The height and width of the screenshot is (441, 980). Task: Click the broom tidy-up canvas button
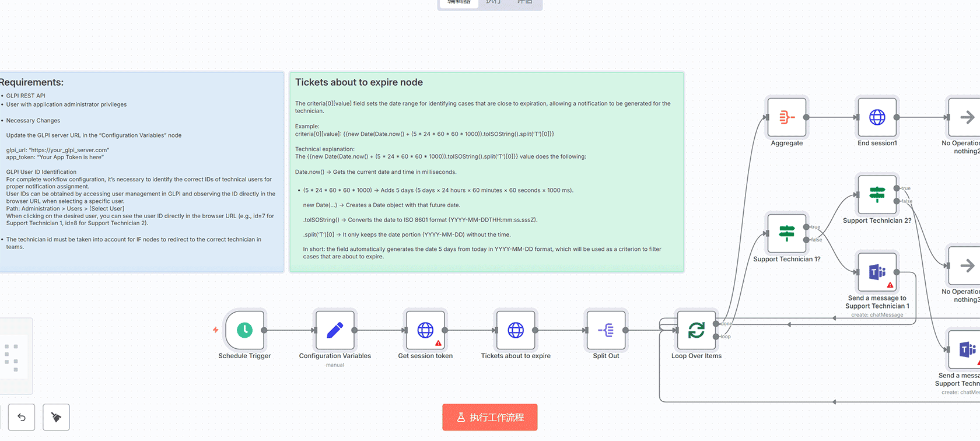56,417
